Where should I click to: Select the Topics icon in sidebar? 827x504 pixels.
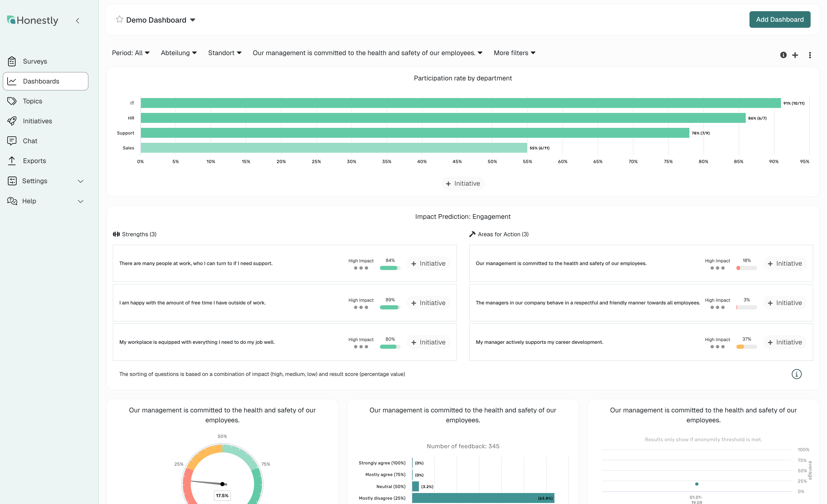coord(12,101)
